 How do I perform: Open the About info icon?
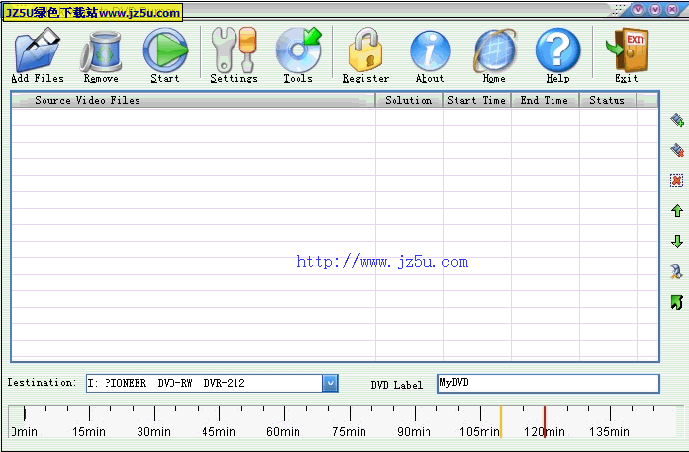[x=430, y=50]
